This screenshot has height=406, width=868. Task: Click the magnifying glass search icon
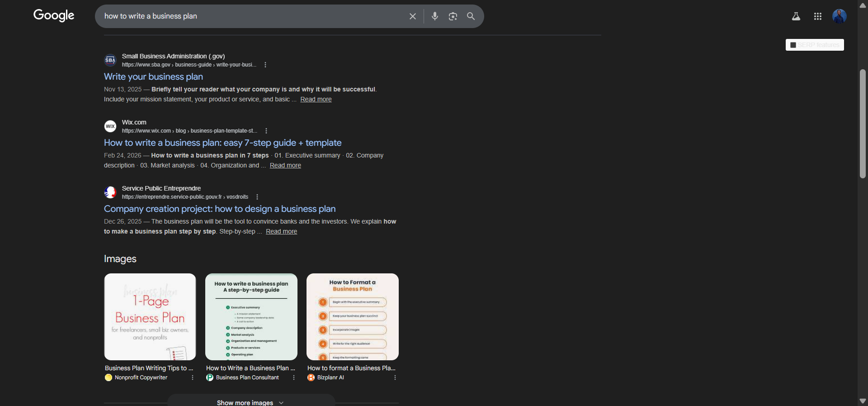[x=471, y=16]
